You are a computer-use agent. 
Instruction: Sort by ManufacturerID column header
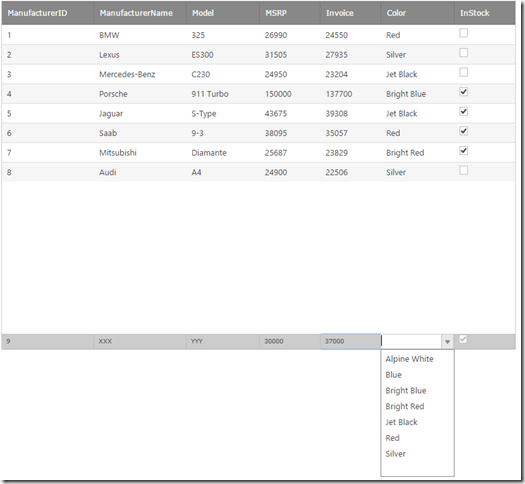pos(48,13)
